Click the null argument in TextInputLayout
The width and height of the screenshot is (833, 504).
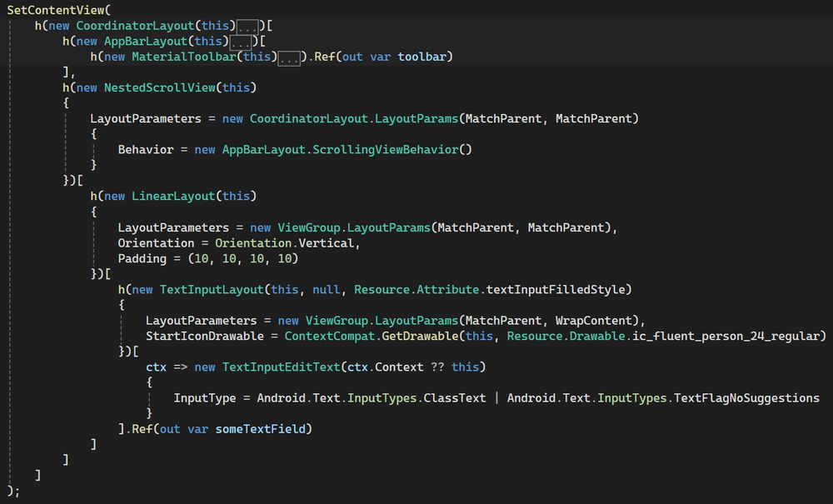click(x=327, y=289)
